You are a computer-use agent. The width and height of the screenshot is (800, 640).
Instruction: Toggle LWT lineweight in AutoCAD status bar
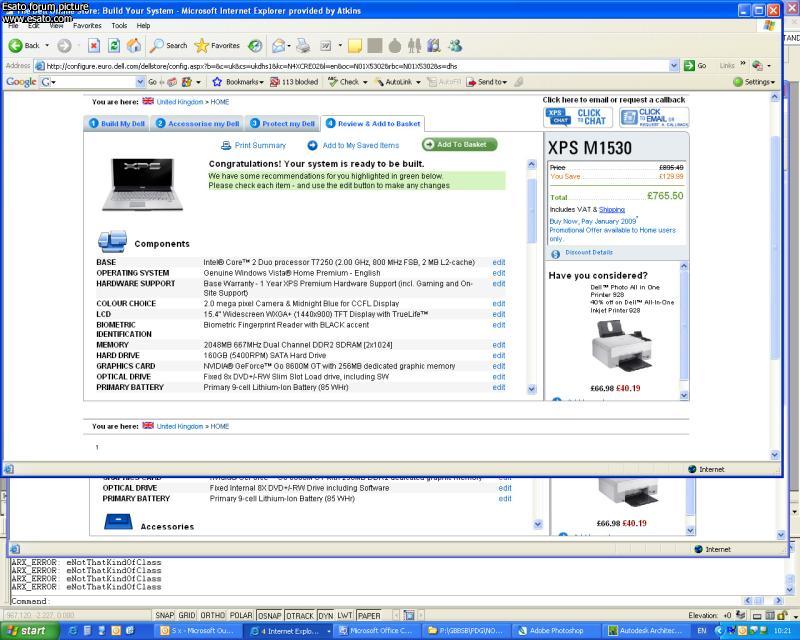click(x=345, y=616)
